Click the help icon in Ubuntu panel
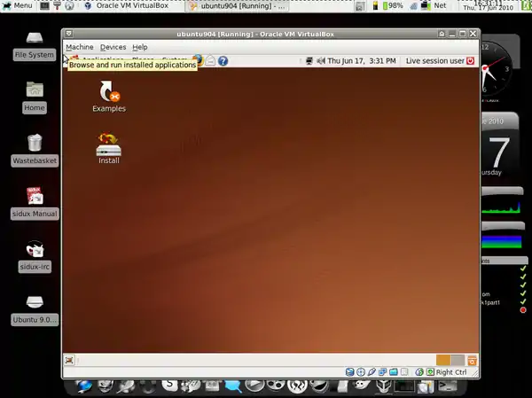The height and width of the screenshot is (398, 532). [223, 61]
